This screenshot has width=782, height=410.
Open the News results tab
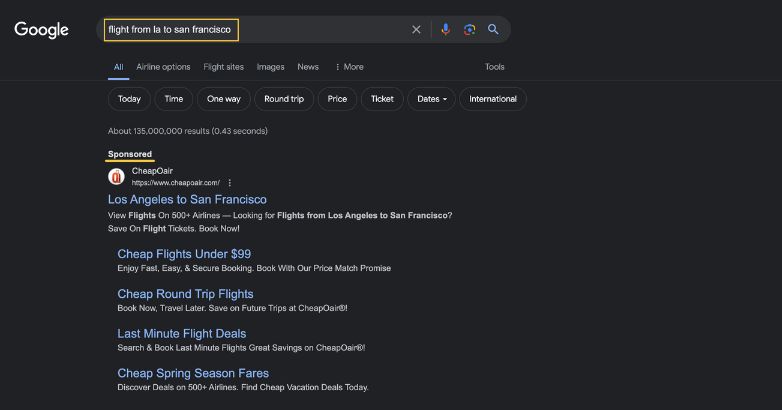pos(308,67)
